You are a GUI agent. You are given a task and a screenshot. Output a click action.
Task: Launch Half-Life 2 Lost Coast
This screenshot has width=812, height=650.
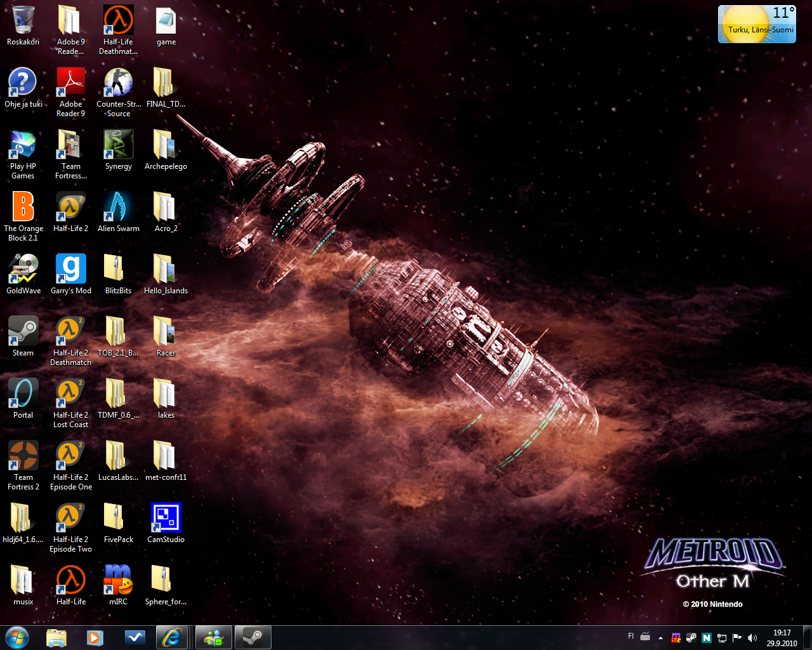click(70, 404)
